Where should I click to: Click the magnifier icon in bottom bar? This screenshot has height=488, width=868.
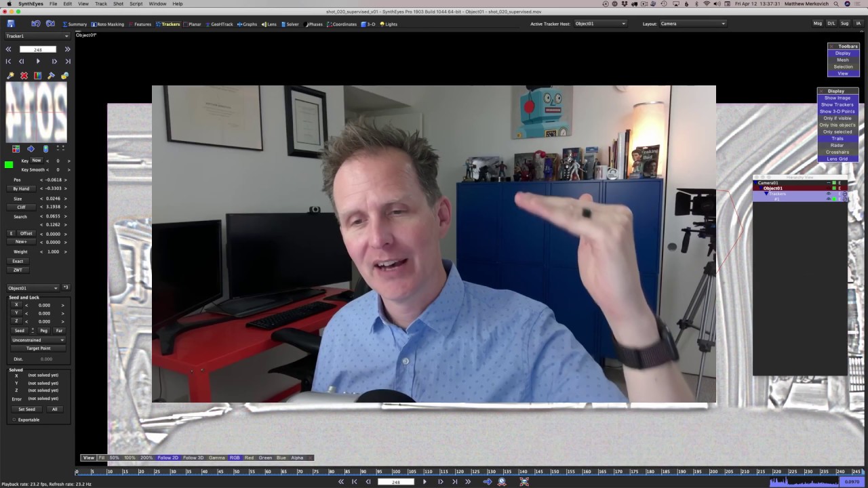click(502, 482)
